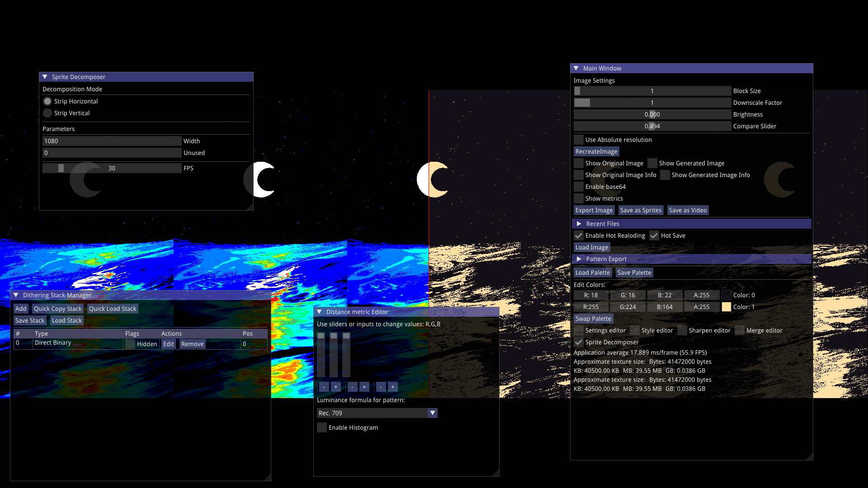Disable the Hot Save checkbox

point(654,235)
